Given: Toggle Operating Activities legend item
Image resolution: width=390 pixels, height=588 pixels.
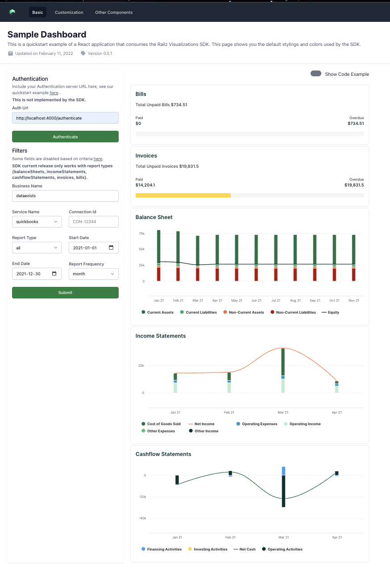Looking at the screenshot, I should tap(282, 549).
